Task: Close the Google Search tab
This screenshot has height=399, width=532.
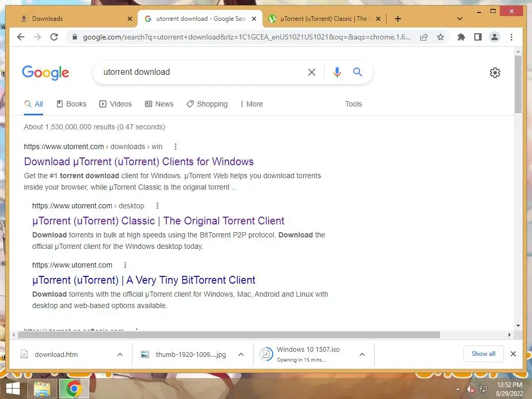Action: click(x=254, y=19)
